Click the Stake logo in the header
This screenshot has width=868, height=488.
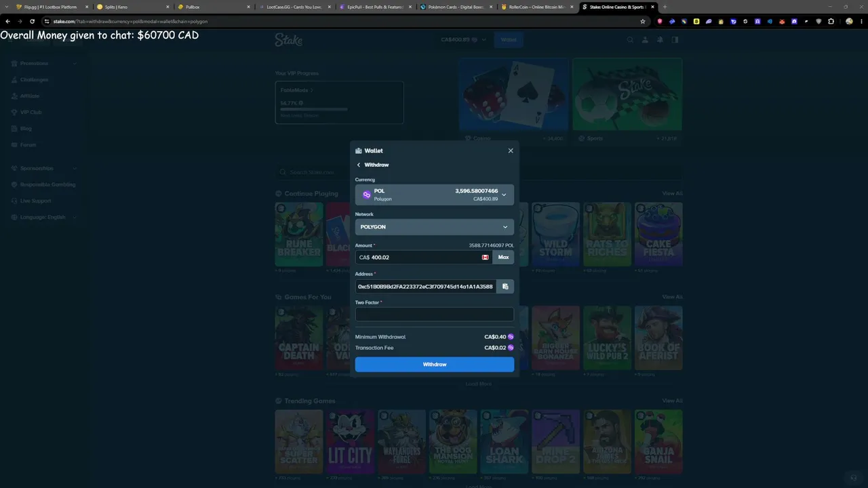tap(289, 40)
